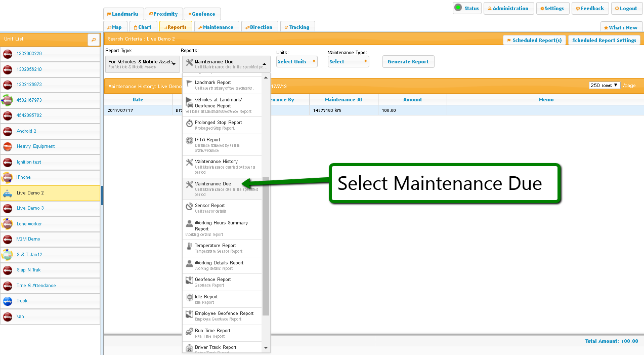Select Temperature Report in the dropdown list
The height and width of the screenshot is (355, 644).
click(215, 246)
